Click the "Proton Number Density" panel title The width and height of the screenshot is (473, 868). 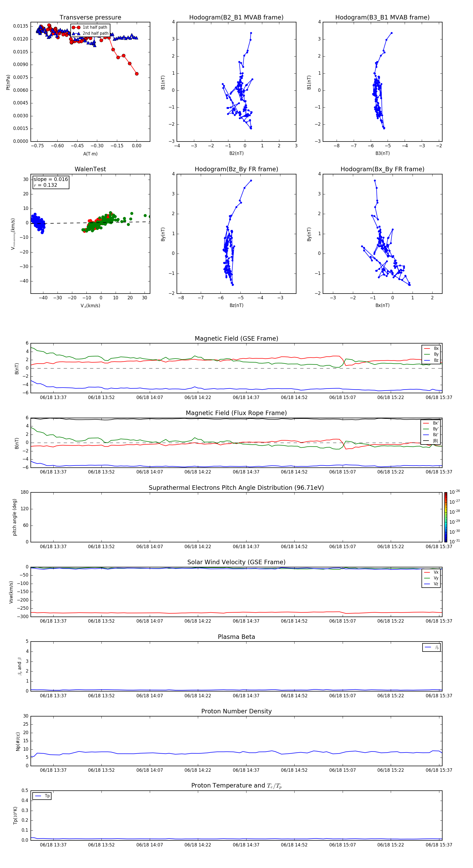(x=236, y=711)
